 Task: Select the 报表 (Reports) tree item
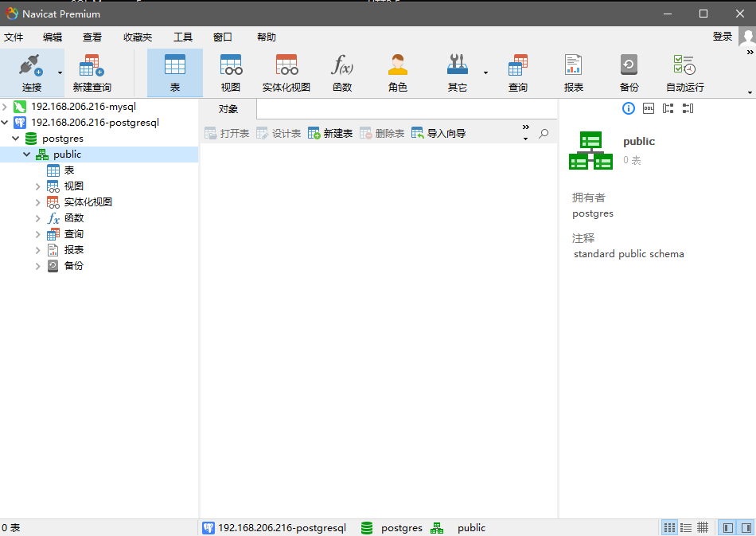74,250
